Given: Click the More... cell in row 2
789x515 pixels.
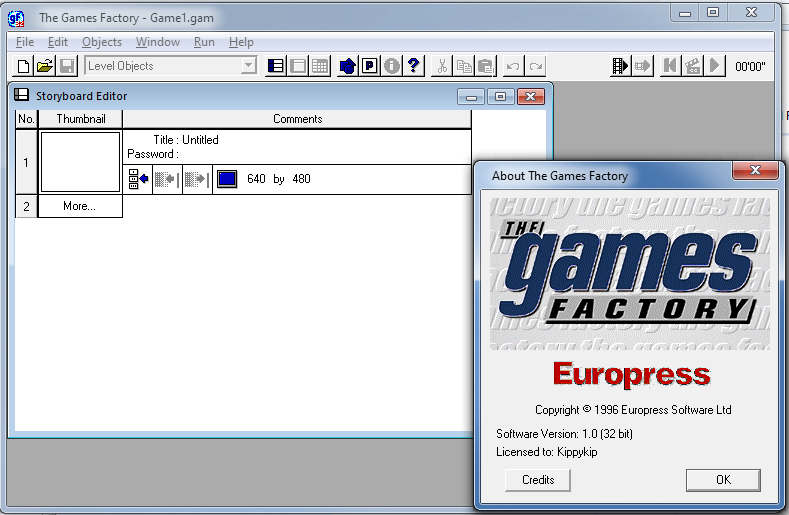Looking at the screenshot, I should point(79,206).
